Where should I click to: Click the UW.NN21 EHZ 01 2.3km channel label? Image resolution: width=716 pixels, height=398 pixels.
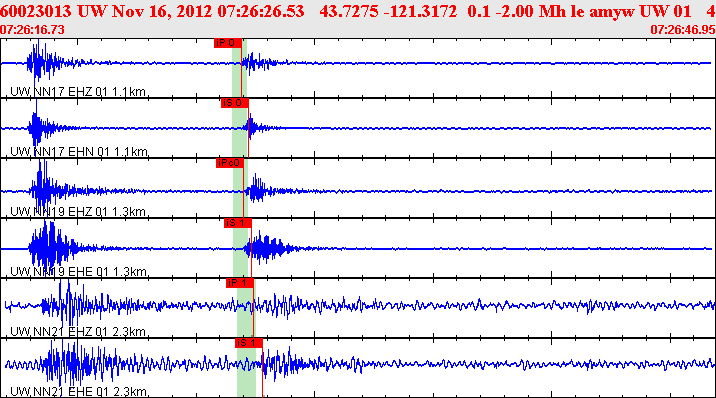[78, 331]
